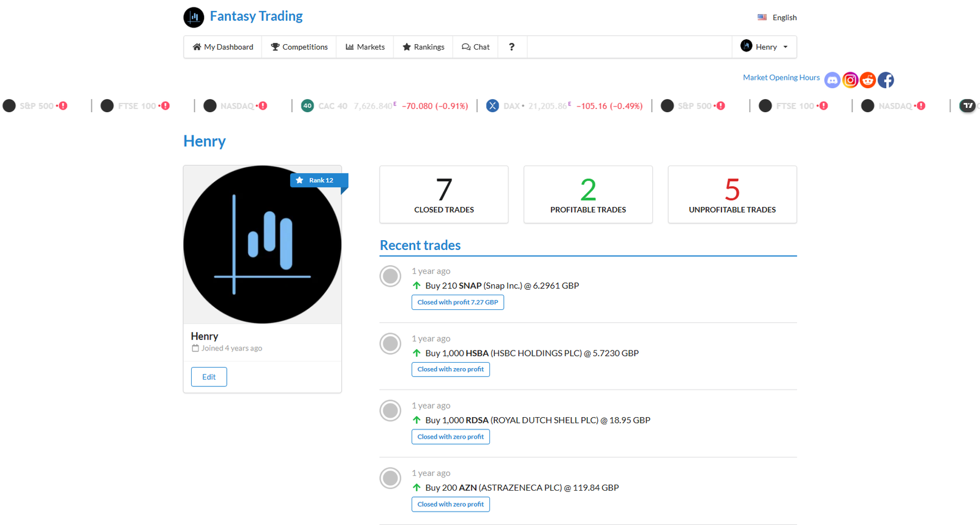Click the question mark help item

[512, 47]
